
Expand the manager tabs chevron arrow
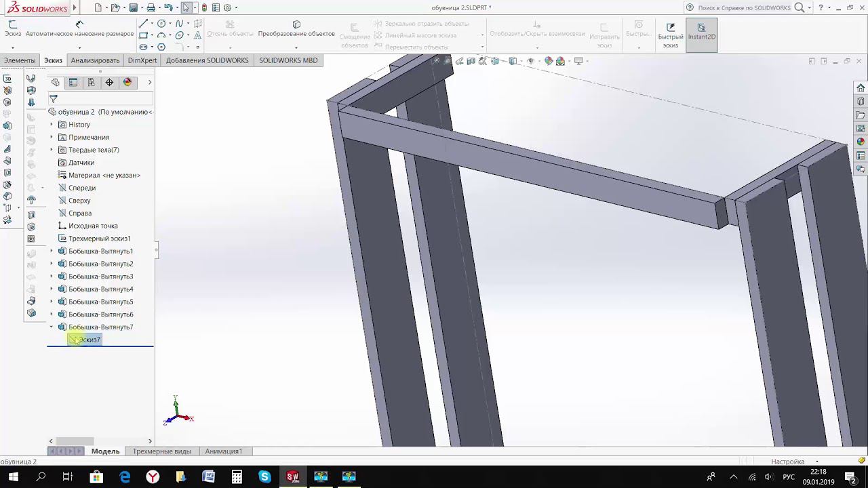(149, 82)
